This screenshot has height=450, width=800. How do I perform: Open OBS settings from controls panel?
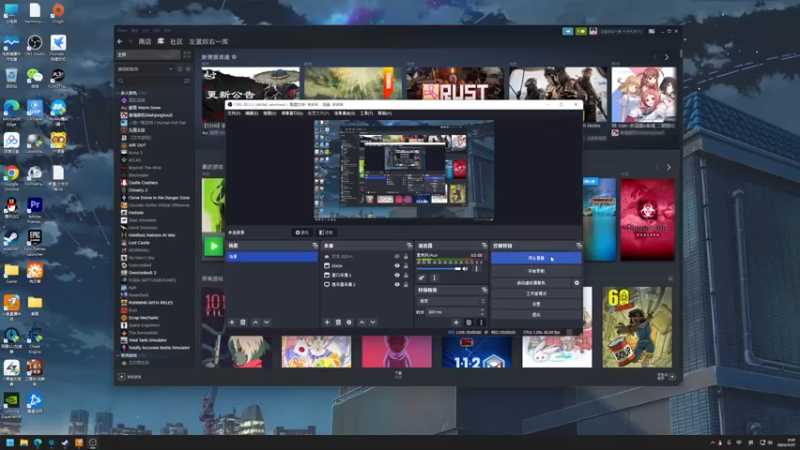point(536,304)
